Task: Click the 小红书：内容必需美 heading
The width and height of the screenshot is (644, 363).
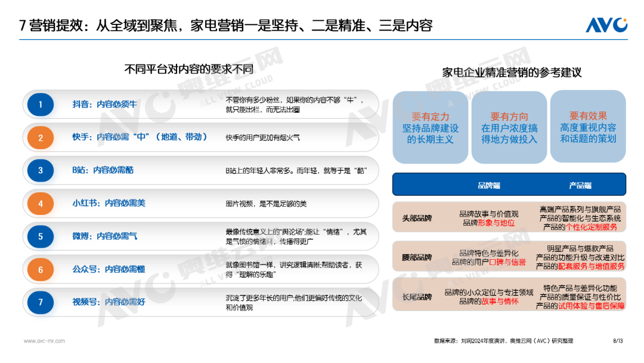Action: tap(109, 204)
